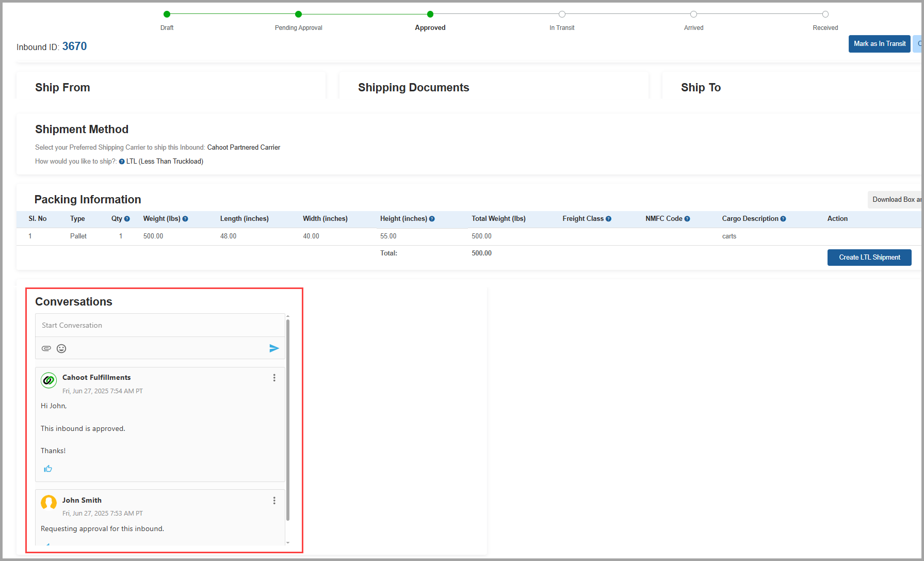Click the Cahoot Partnered Carrier text
The width and height of the screenshot is (924, 561).
[x=244, y=148]
